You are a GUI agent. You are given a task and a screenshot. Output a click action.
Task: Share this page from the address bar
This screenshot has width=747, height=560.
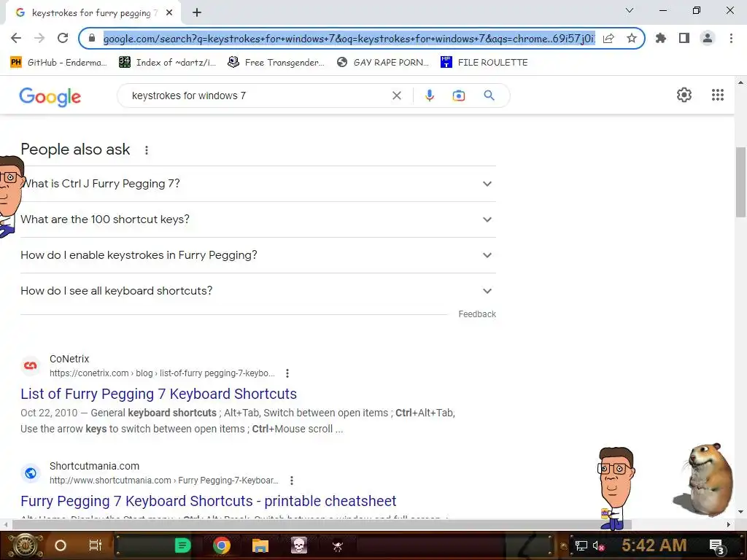(608, 39)
